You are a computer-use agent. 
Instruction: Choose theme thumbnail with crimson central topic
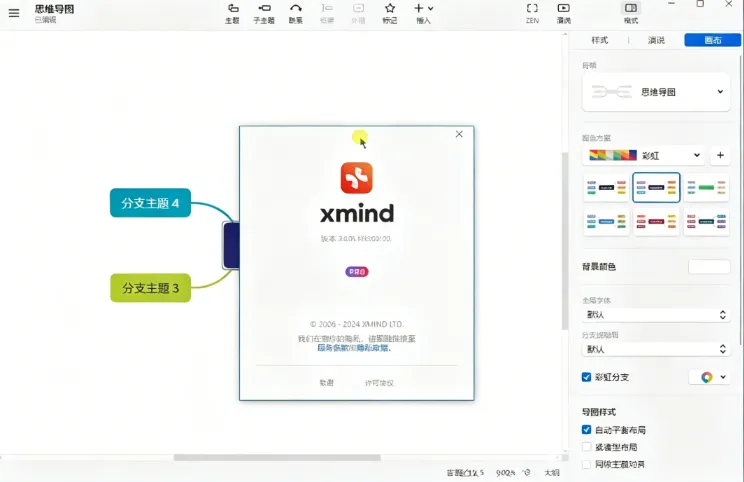tap(656, 222)
